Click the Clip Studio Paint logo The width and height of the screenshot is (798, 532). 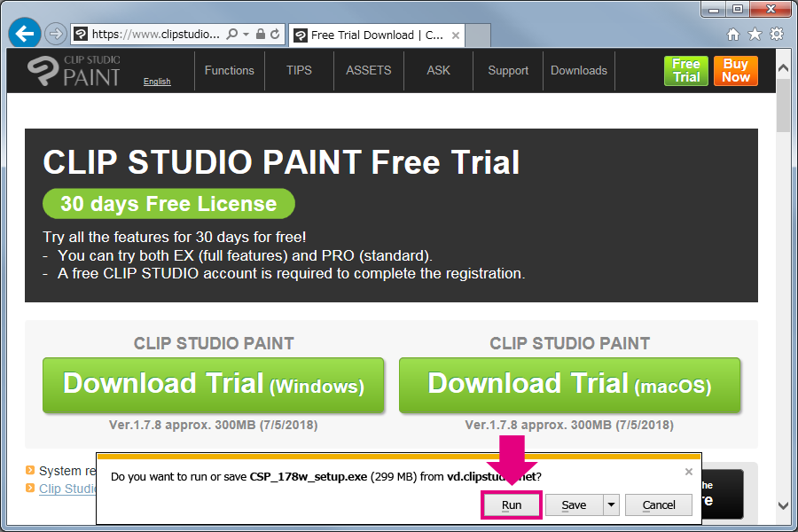point(74,71)
